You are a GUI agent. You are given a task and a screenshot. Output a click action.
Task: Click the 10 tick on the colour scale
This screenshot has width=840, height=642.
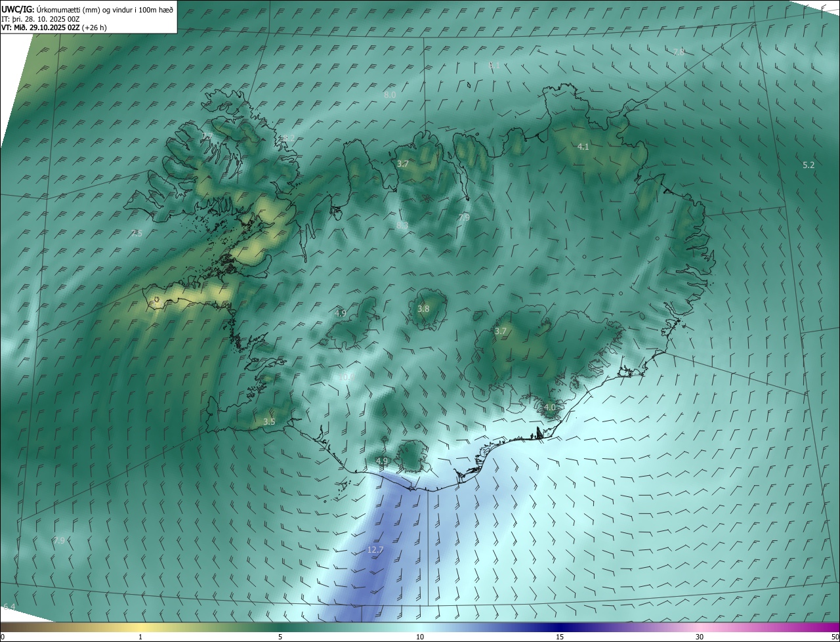point(420,637)
